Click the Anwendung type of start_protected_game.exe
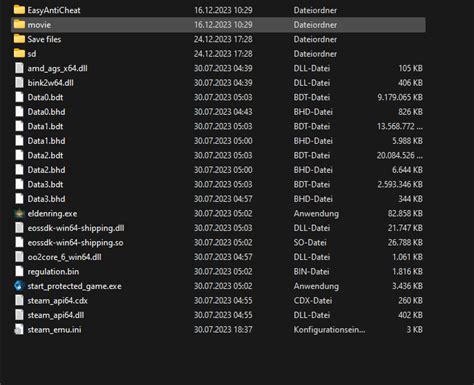This screenshot has width=474, height=385. (316, 286)
